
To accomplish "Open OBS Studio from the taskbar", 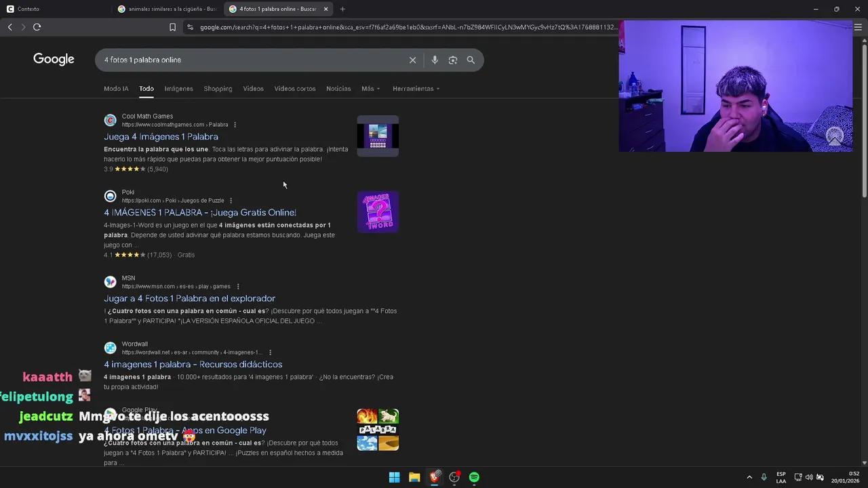I will (454, 477).
